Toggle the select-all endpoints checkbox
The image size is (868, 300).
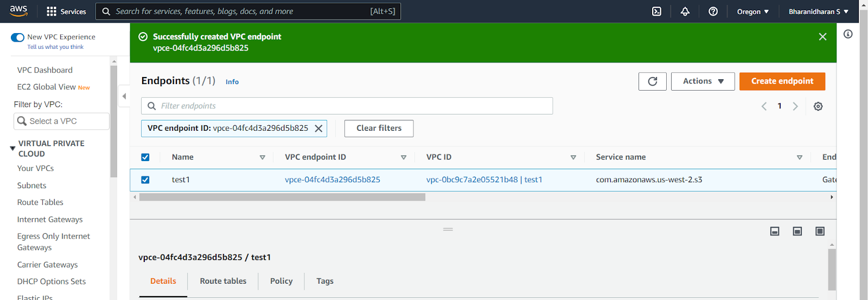click(145, 157)
